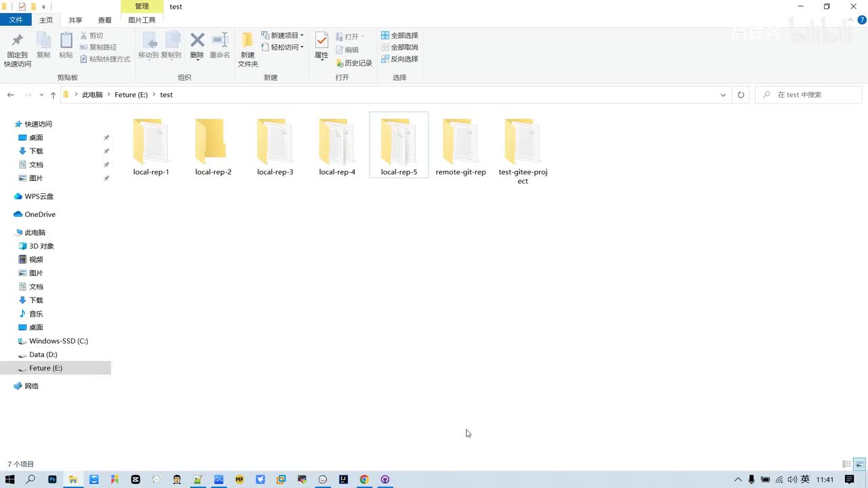Viewport: 868px width, 488px height.
Task: Select the remote-git-rep folder
Action: click(461, 146)
